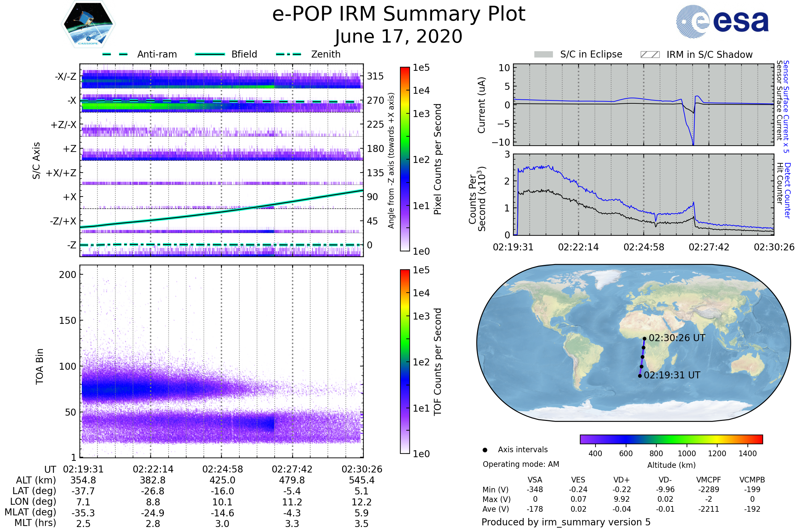Click the Produced by irm_summary version 5 text
798x532 pixels.
click(x=566, y=522)
